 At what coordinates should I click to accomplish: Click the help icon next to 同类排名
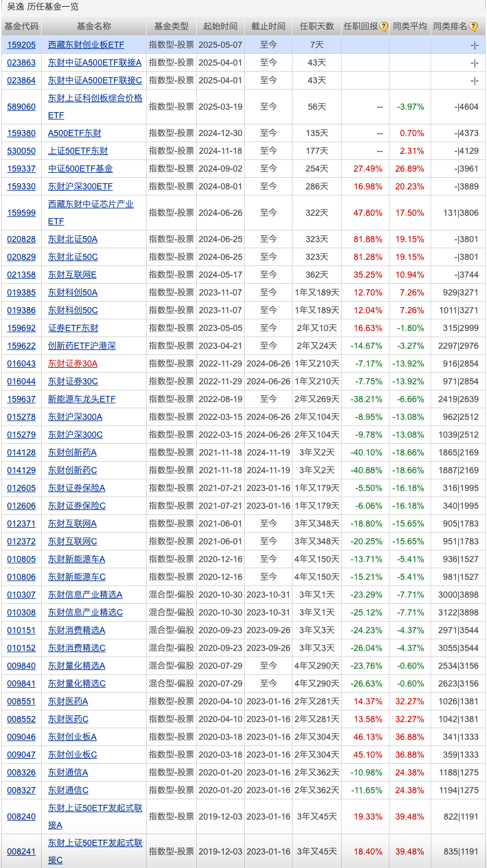(474, 26)
